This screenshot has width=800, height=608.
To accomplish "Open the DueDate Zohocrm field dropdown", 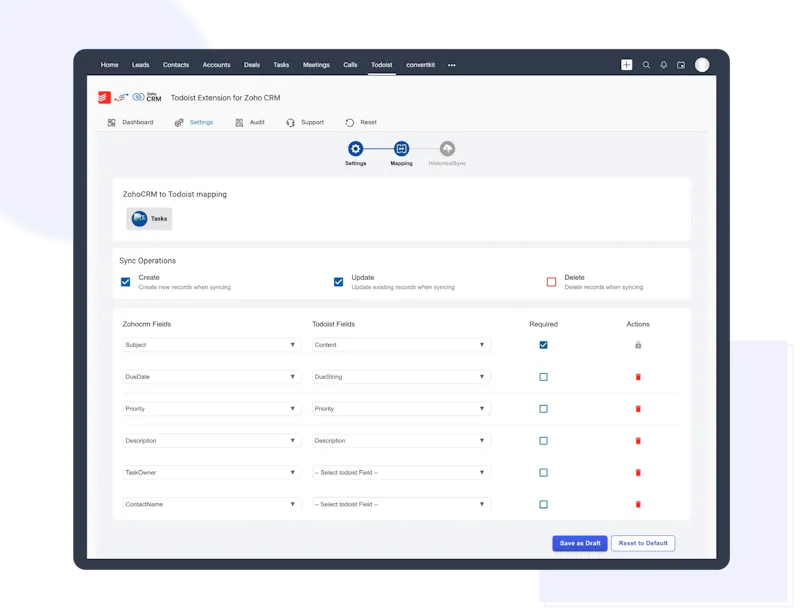I will tap(212, 377).
